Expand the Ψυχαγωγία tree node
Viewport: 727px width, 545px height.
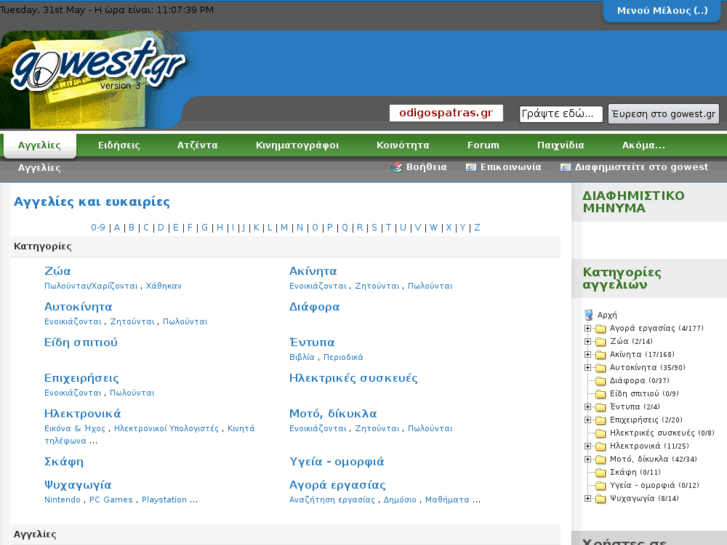[x=587, y=499]
